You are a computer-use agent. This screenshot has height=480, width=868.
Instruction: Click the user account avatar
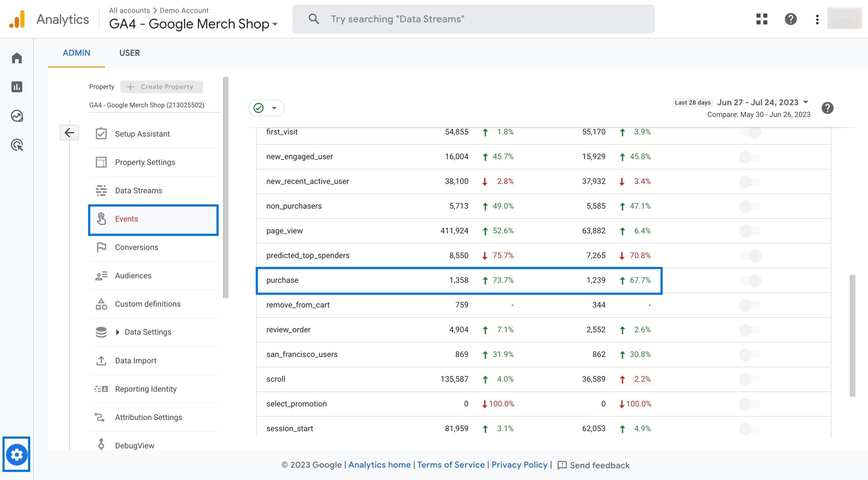(844, 19)
